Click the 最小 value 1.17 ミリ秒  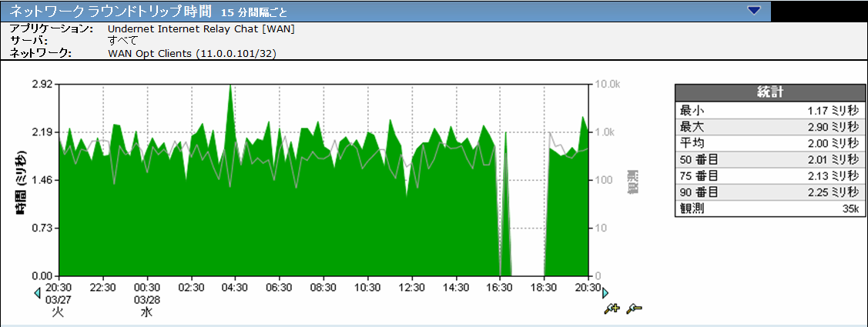point(833,111)
